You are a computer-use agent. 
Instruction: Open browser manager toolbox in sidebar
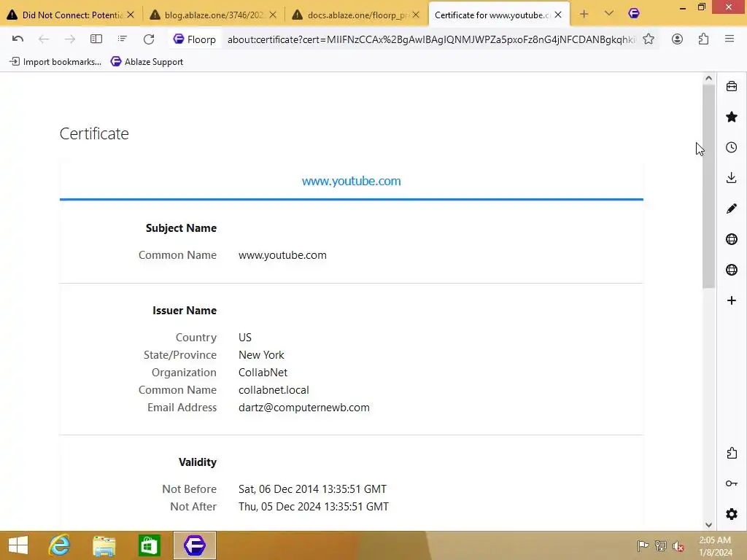point(732,86)
